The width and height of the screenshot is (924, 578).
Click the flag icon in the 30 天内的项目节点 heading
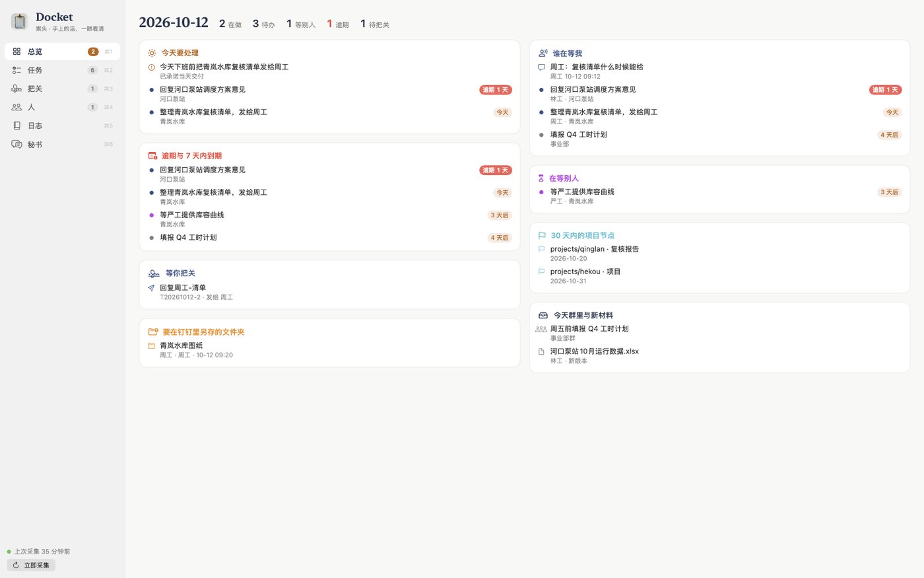[x=542, y=235]
